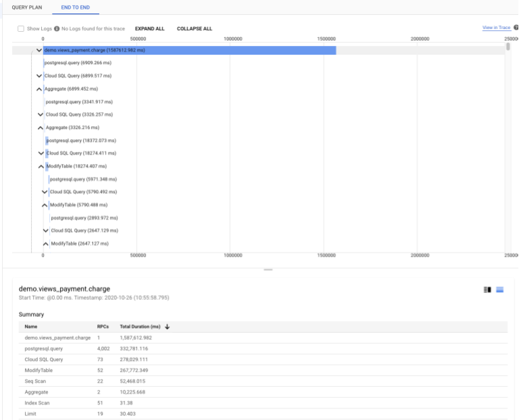Expand Cloud SQL Query (2647.129 ms)
Screen dimensions: 519x420
(x=46, y=230)
